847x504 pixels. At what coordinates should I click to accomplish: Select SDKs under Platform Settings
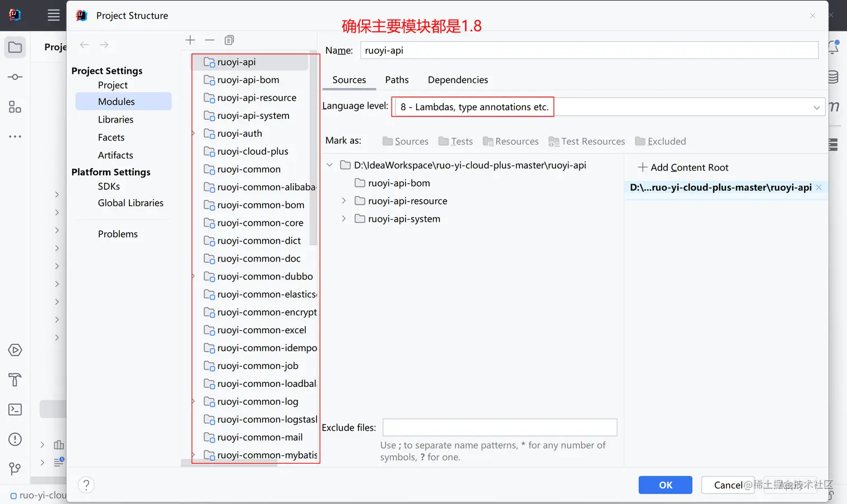109,186
